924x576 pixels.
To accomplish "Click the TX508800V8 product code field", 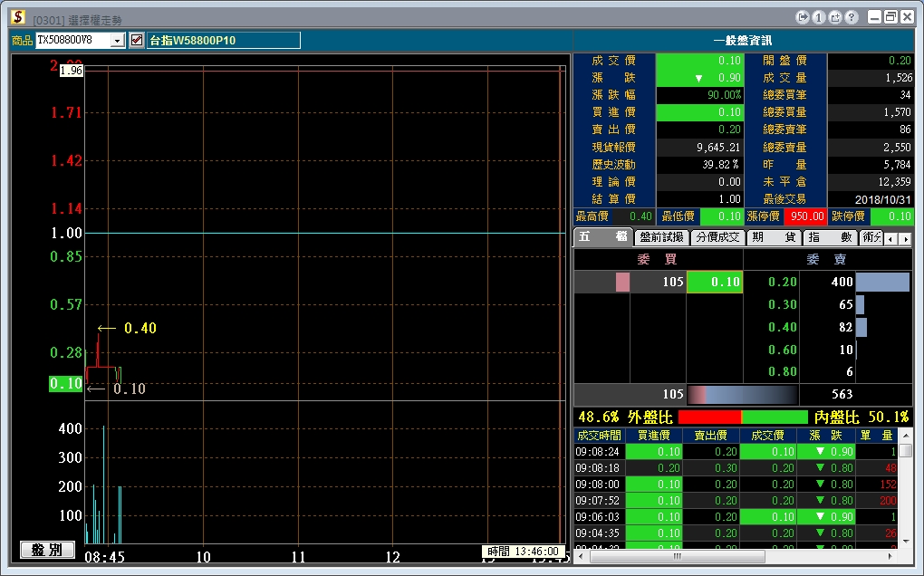I will coord(72,40).
